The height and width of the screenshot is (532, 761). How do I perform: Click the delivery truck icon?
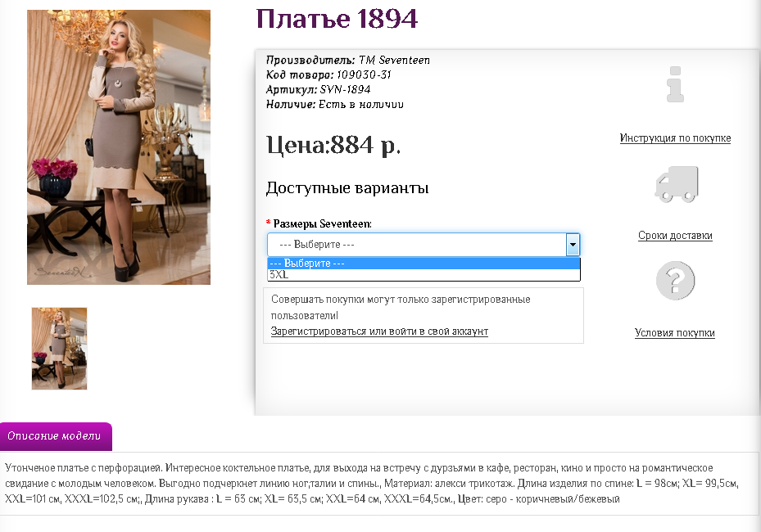click(x=676, y=184)
